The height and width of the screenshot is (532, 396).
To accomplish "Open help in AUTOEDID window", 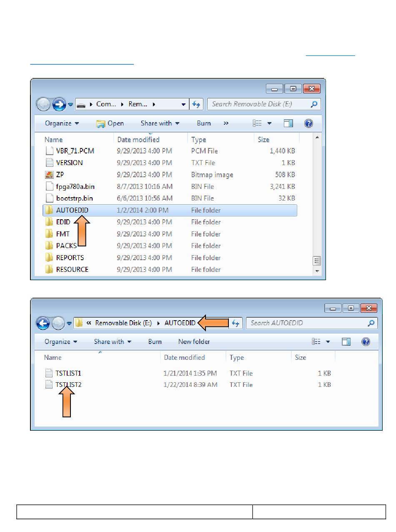I will (366, 342).
